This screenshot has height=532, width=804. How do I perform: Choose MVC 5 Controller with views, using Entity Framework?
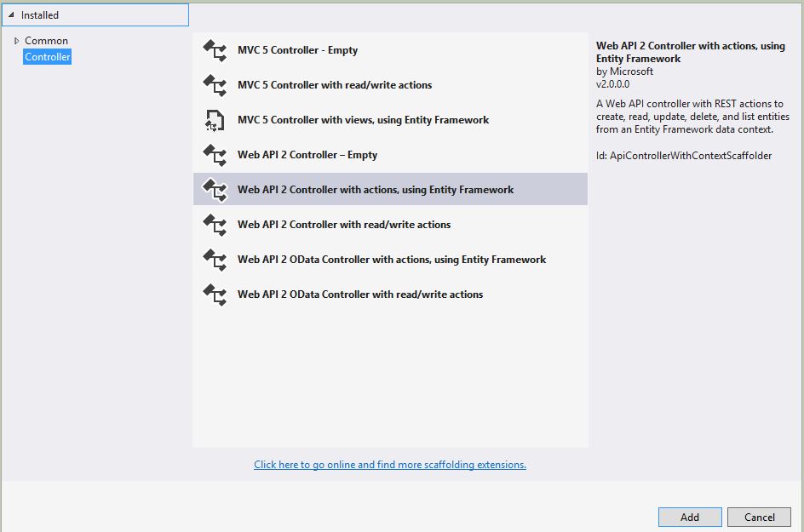pos(390,120)
